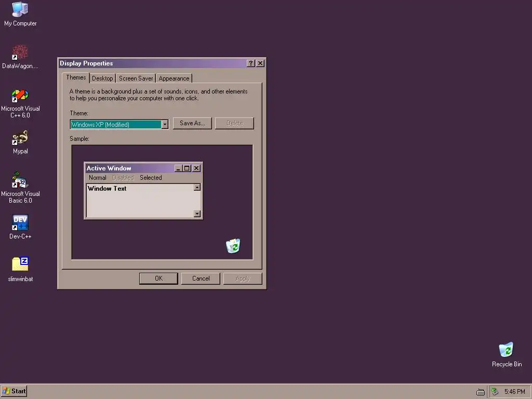This screenshot has height=399, width=532.
Task: Click Window Text in sample preview
Action: pyautogui.click(x=107, y=188)
